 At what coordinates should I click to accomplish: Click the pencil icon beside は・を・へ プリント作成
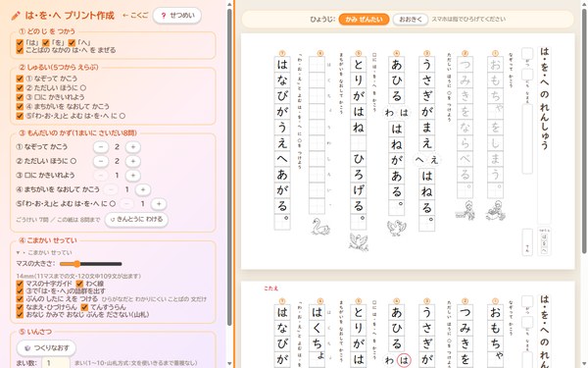click(x=16, y=16)
